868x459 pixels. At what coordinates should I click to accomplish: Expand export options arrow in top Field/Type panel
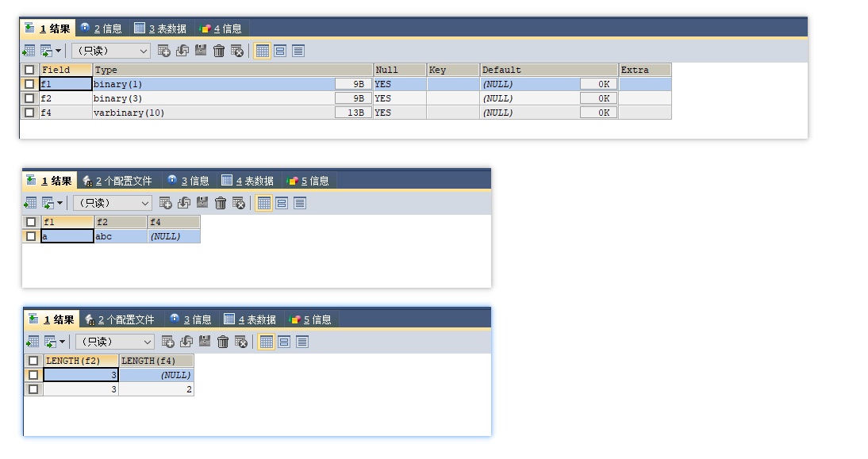click(x=58, y=51)
